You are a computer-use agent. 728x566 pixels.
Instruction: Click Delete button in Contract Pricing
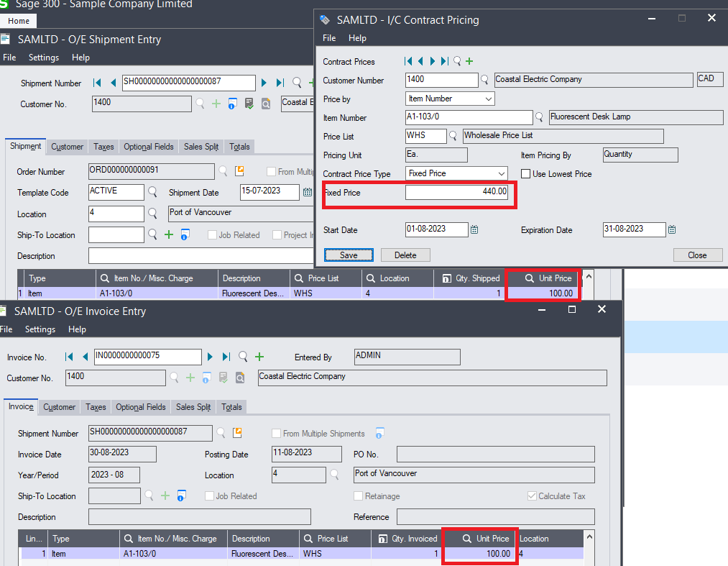click(405, 255)
